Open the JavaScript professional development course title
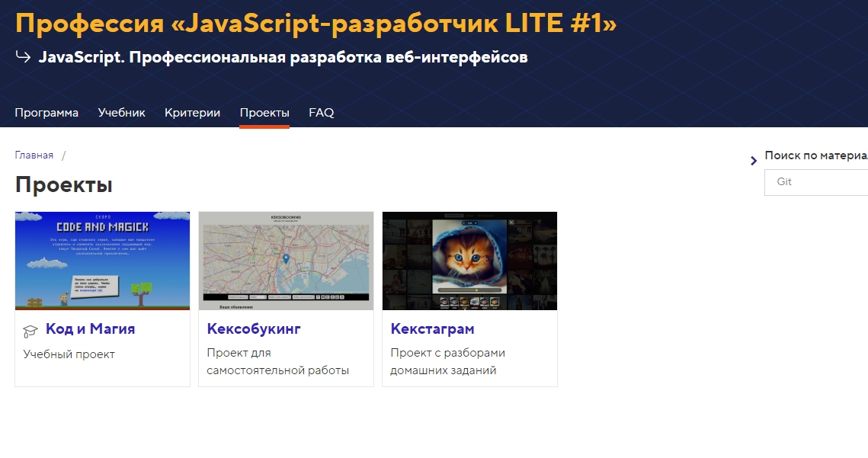 click(283, 57)
